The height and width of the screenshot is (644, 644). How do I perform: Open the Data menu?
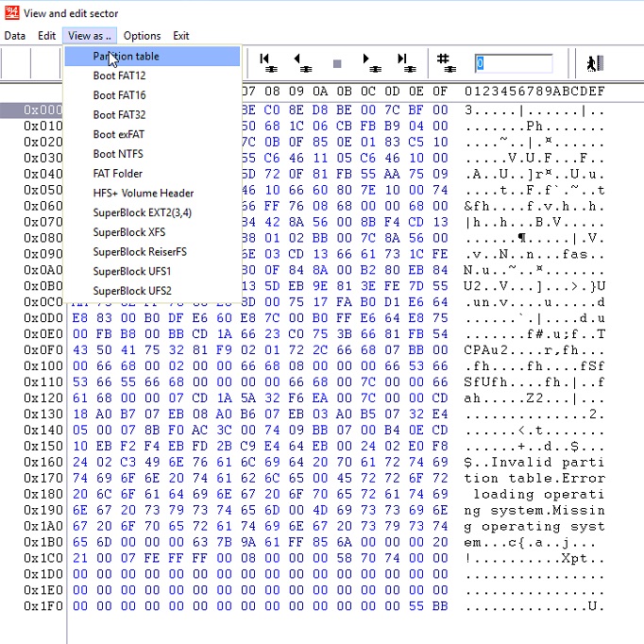point(15,35)
